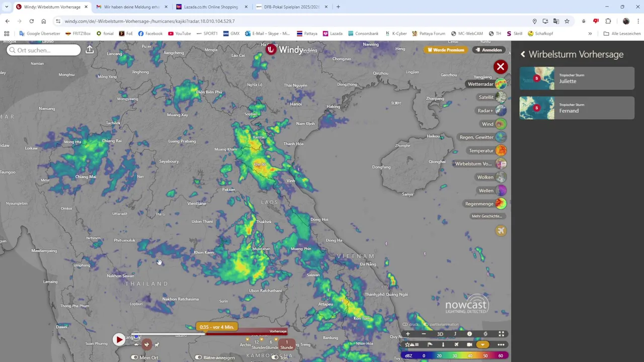Select the Archiv range option
This screenshot has width=644, height=362.
246,345
